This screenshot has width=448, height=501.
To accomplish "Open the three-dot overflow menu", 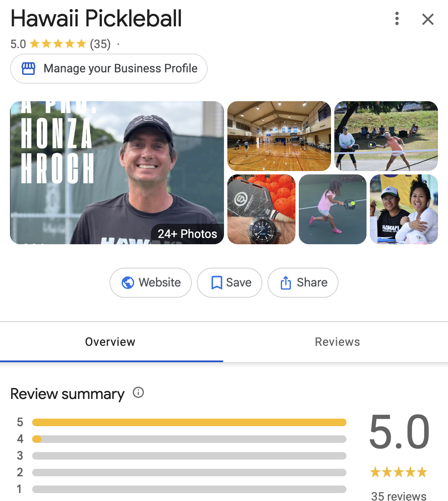I will [396, 19].
